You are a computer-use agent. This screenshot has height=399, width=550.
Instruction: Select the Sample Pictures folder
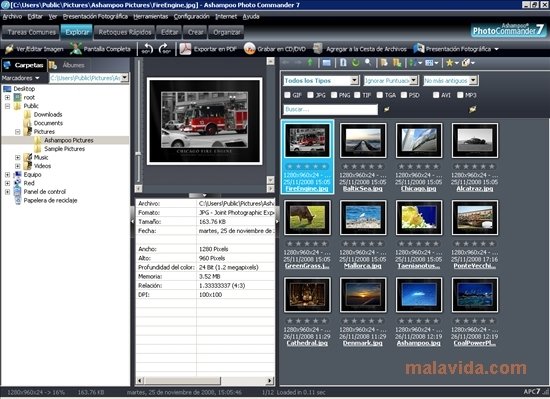pyautogui.click(x=65, y=149)
